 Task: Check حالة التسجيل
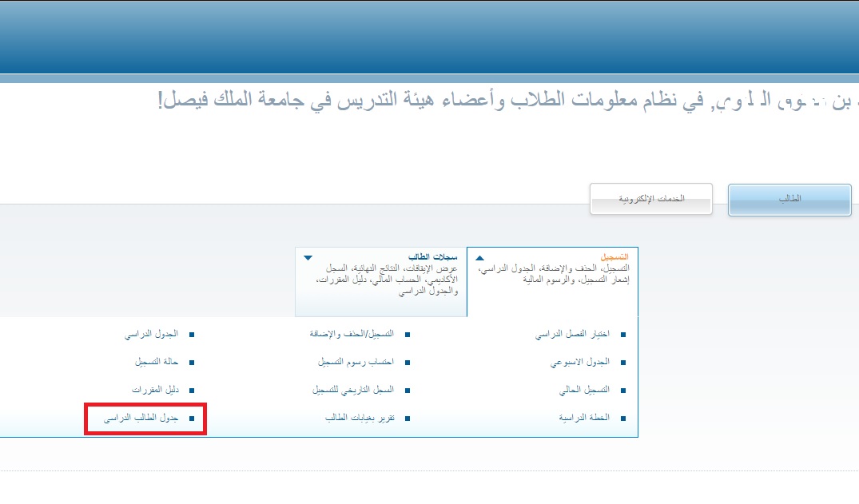[156, 362]
